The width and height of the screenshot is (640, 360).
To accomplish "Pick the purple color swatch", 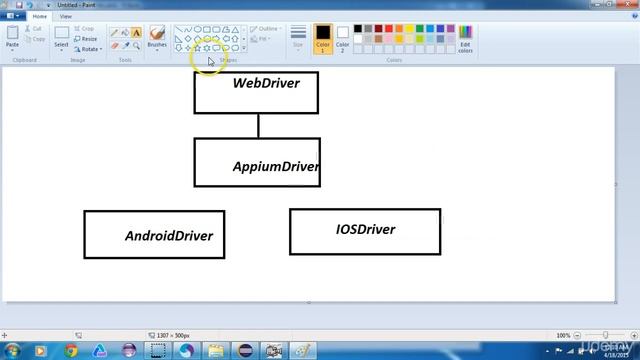I will tap(451, 29).
